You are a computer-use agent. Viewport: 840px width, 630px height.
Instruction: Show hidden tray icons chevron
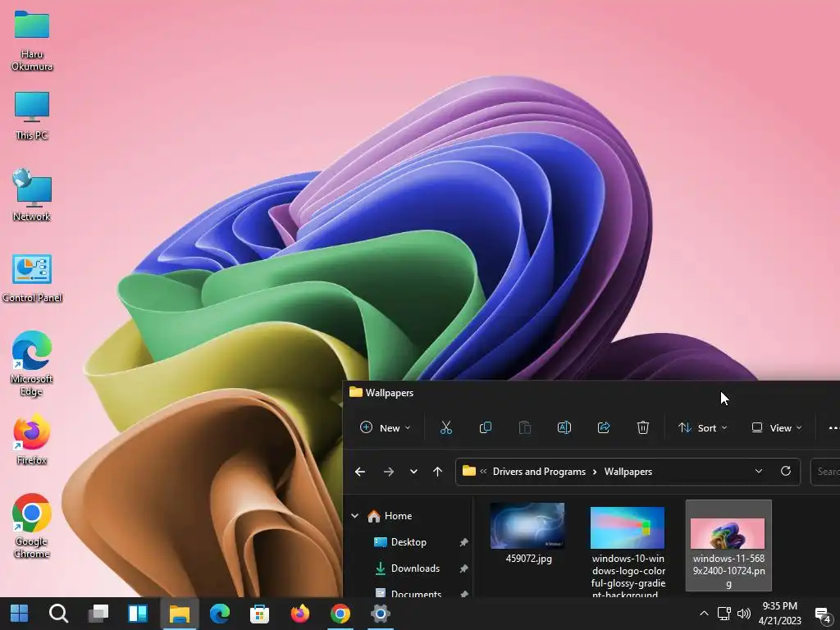point(704,614)
